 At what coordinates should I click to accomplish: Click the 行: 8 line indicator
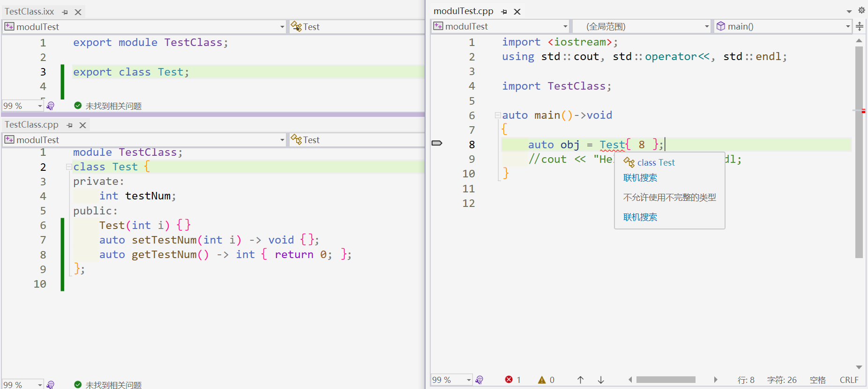tap(746, 380)
